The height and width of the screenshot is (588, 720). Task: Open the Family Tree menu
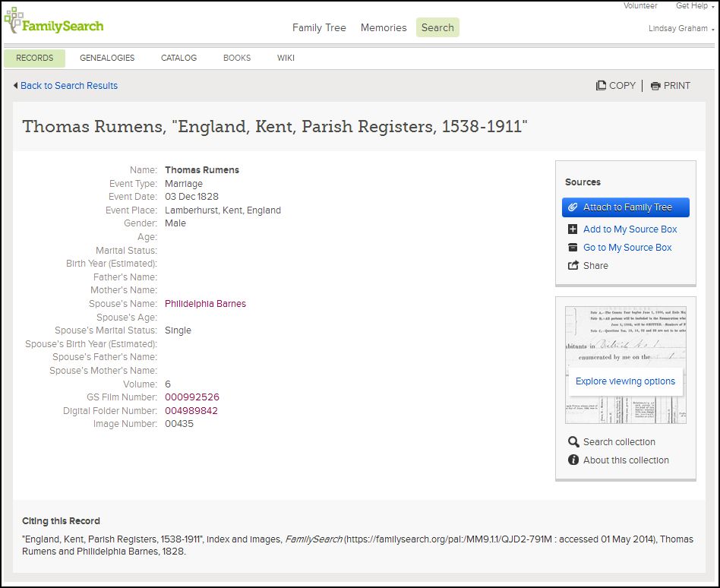(x=319, y=27)
